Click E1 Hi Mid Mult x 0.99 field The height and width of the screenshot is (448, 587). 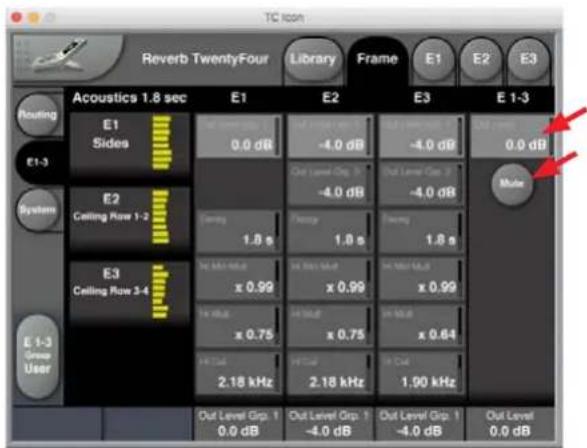(238, 278)
